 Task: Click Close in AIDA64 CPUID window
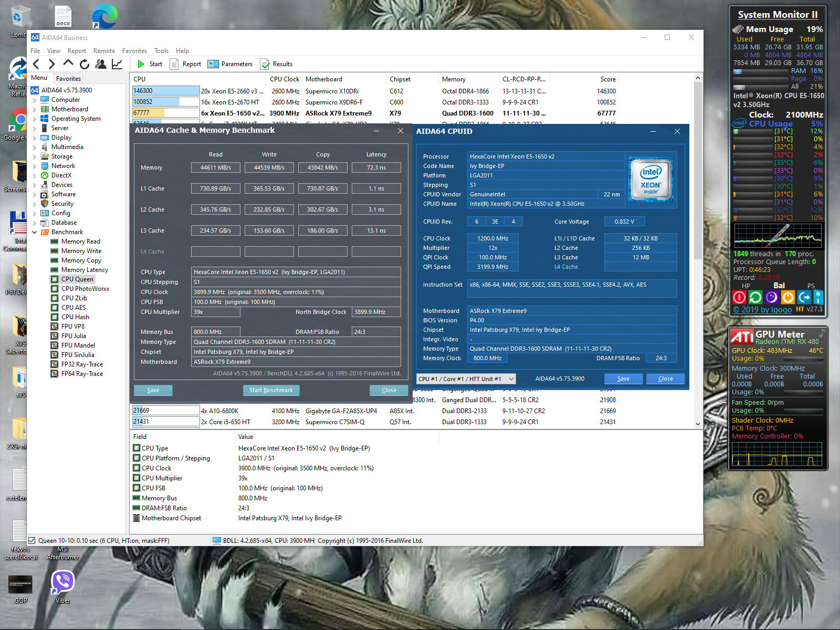(x=666, y=379)
